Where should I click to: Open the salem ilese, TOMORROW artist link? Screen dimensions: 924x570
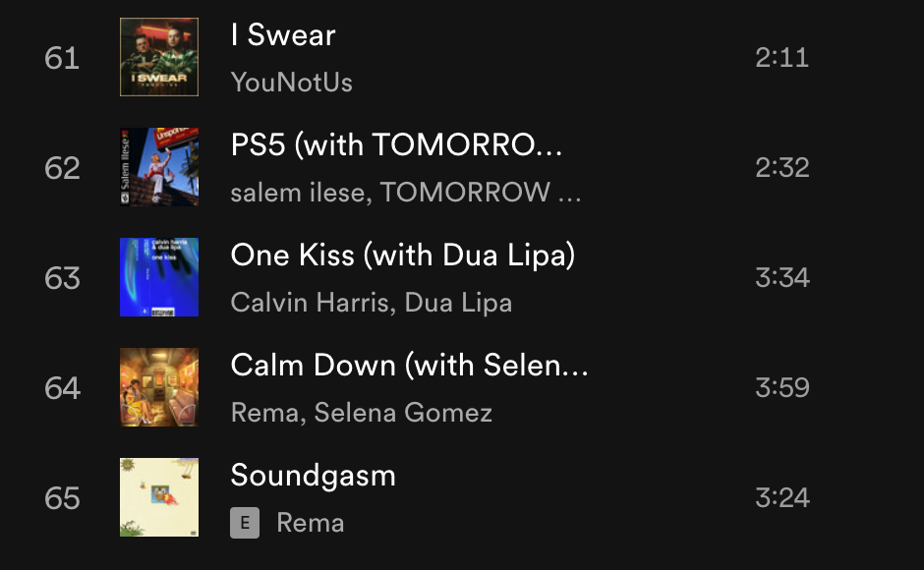tap(405, 193)
